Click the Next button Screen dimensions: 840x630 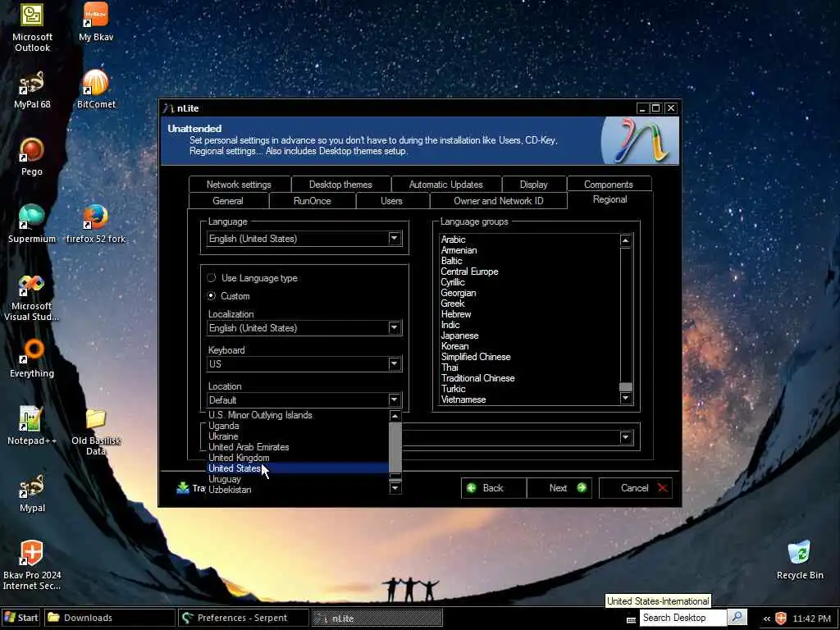[x=559, y=488]
